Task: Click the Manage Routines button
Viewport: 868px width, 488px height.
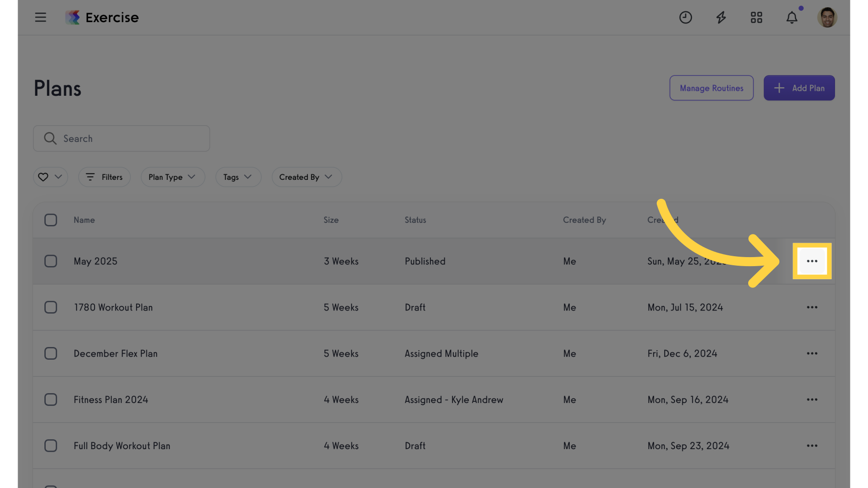Action: point(711,88)
